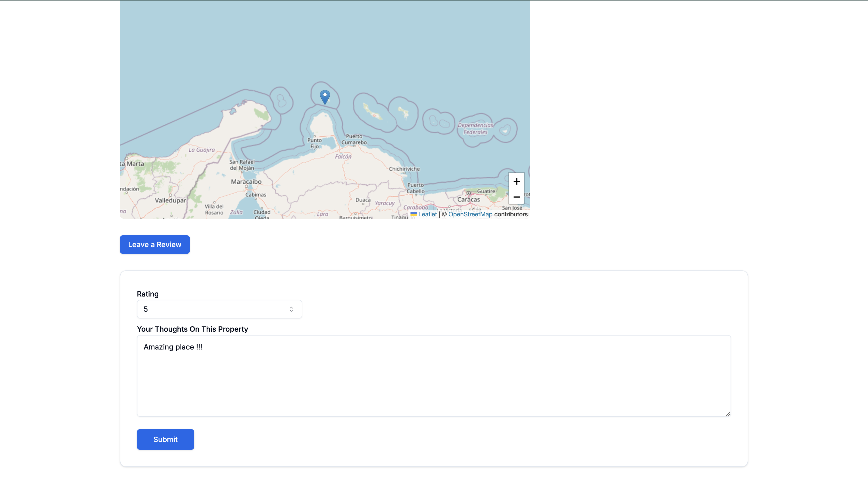Click the blue map location marker
The image size is (868, 486).
click(x=324, y=97)
